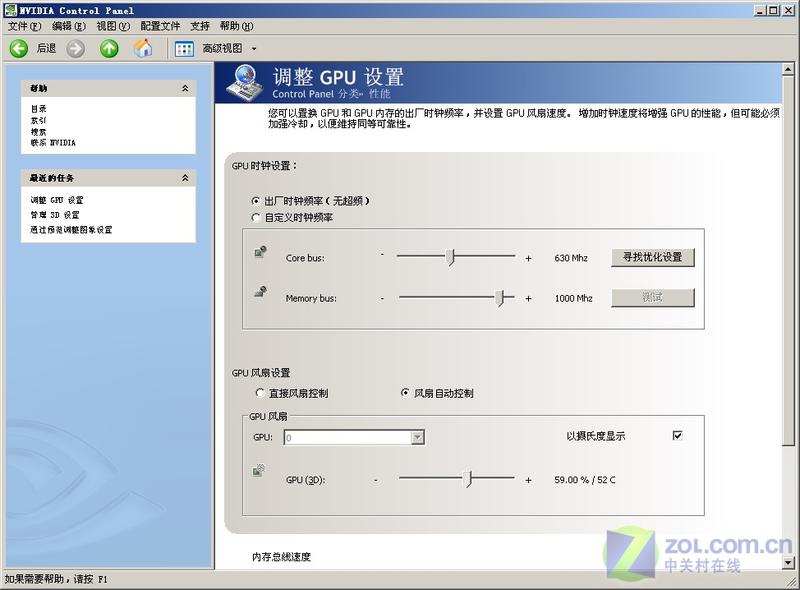Viewport: 800px width, 590px height.
Task: Click the minus sign beside the Core bus slider
Action: pos(382,254)
